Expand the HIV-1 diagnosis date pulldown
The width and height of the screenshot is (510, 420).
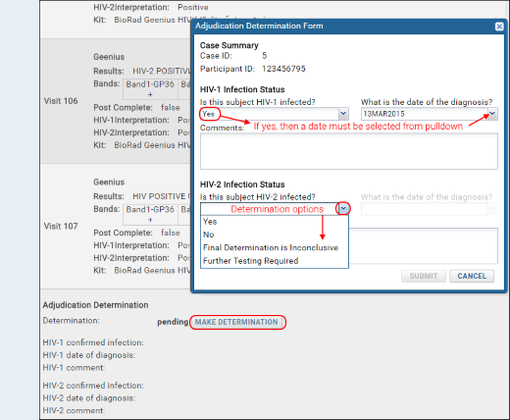(492, 114)
